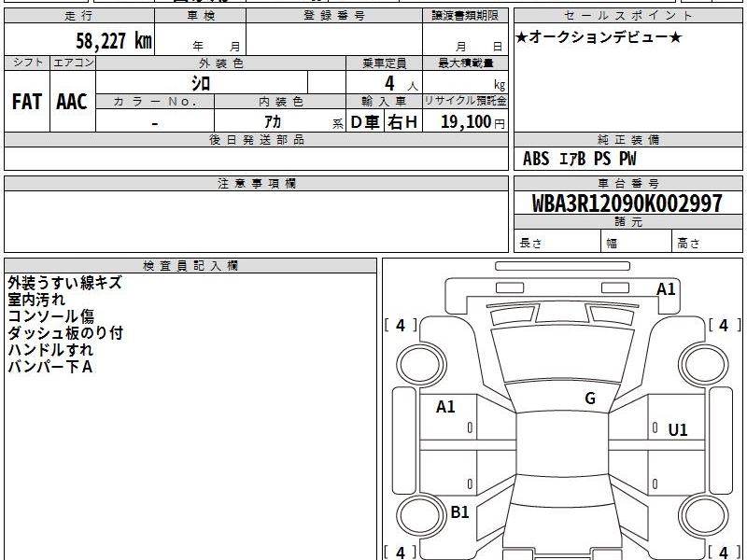
Task: Click the 右H right-hand drive value
Action: (x=403, y=122)
